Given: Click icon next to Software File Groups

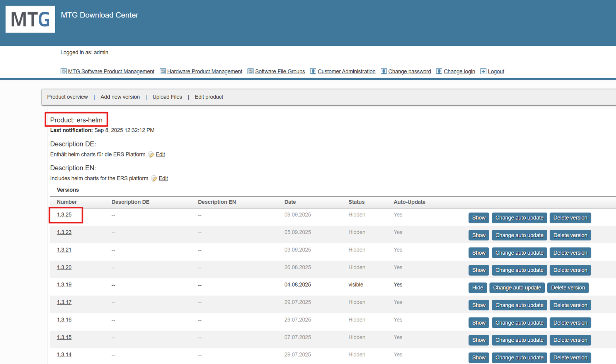Looking at the screenshot, I should click(x=250, y=71).
